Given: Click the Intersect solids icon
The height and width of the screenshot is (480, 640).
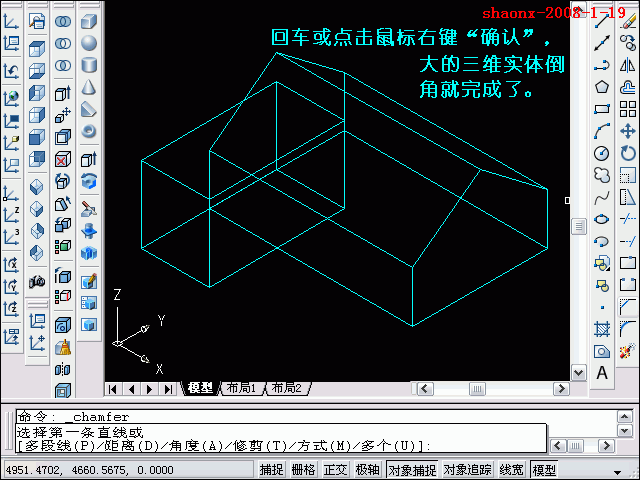Looking at the screenshot, I should click(x=63, y=65).
